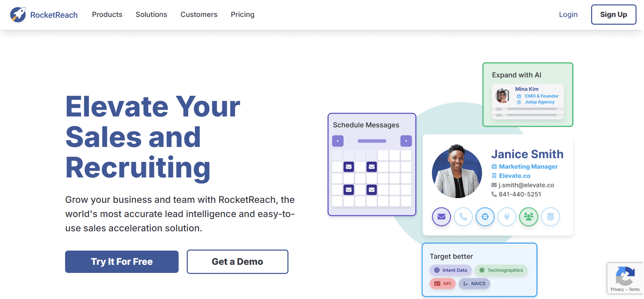644x299 pixels.
Task: Click the RocketReach rocket logo icon
Action: (18, 15)
